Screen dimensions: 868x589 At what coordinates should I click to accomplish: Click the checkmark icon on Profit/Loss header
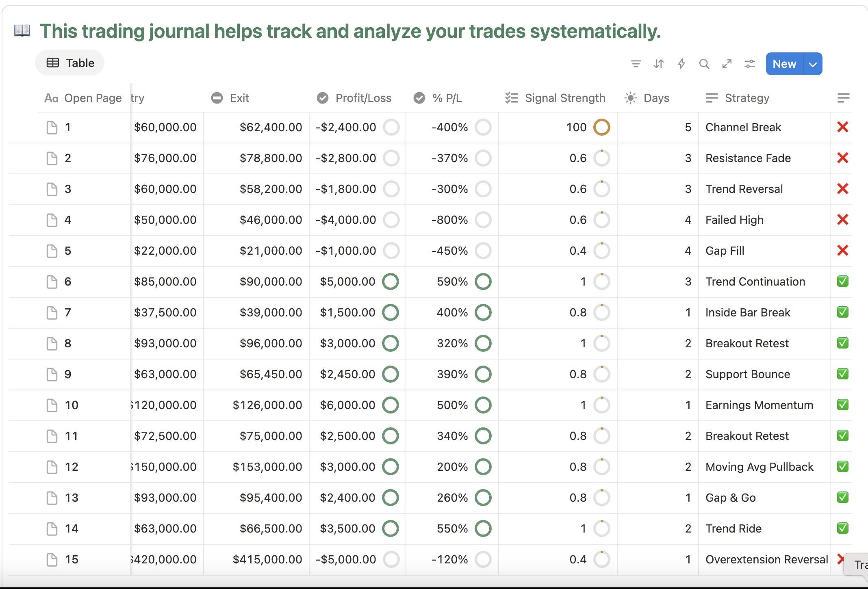[x=322, y=97]
